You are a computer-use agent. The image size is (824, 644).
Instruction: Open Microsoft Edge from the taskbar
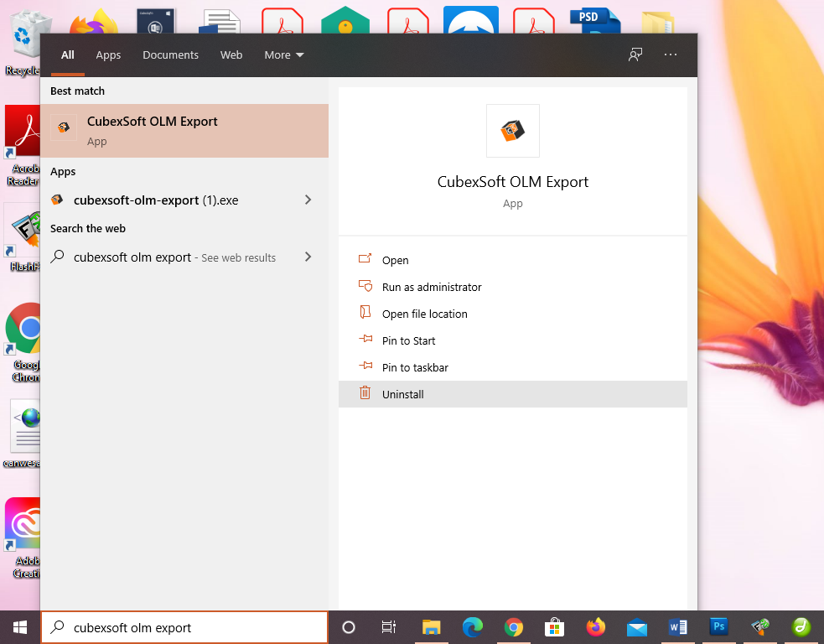point(473,627)
